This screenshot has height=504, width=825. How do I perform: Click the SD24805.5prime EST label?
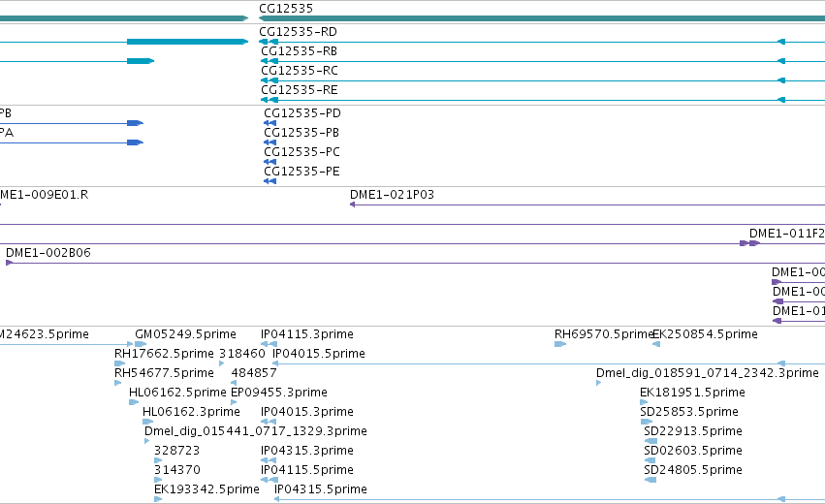(693, 470)
